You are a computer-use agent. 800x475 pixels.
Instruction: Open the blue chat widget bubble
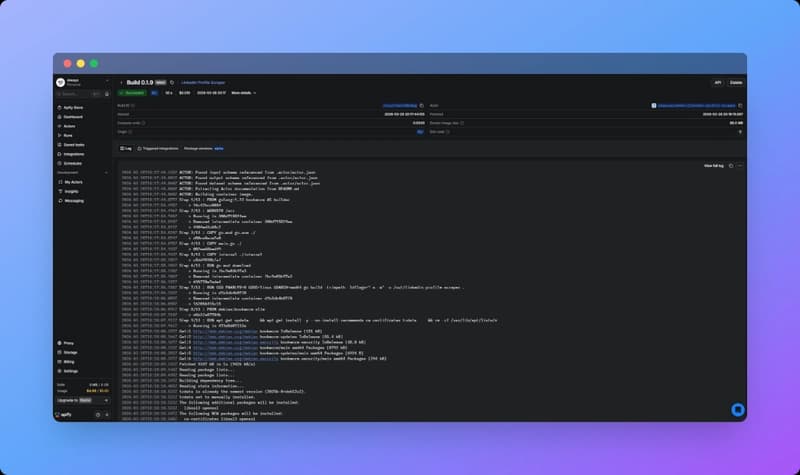(738, 410)
